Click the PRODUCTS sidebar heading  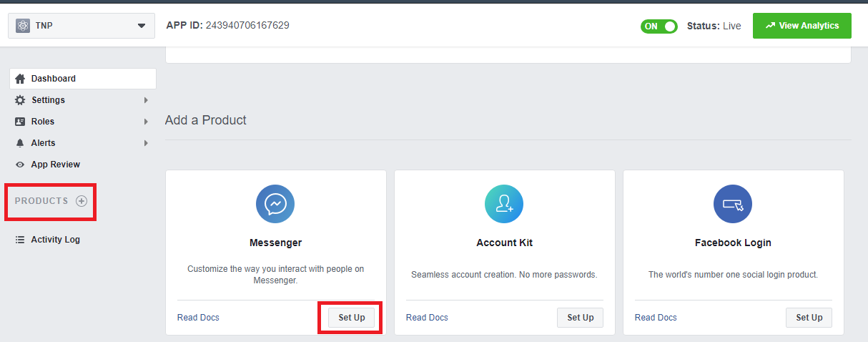[41, 201]
